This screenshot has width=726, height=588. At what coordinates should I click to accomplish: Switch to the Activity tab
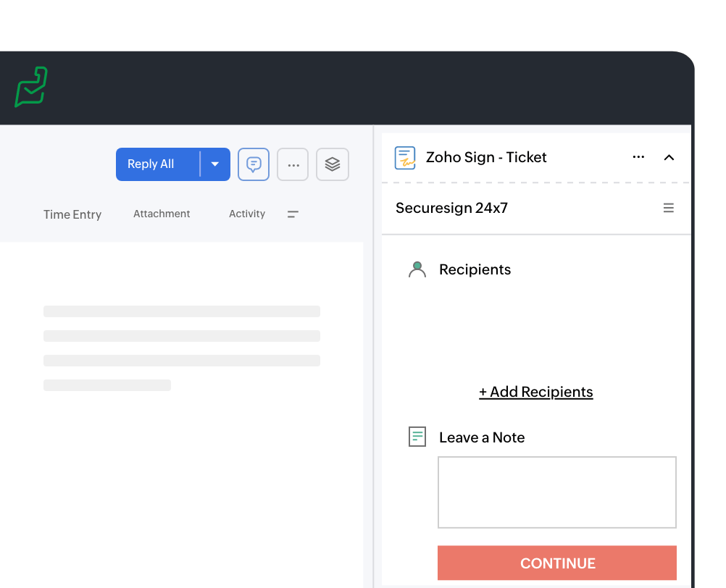[x=247, y=214]
